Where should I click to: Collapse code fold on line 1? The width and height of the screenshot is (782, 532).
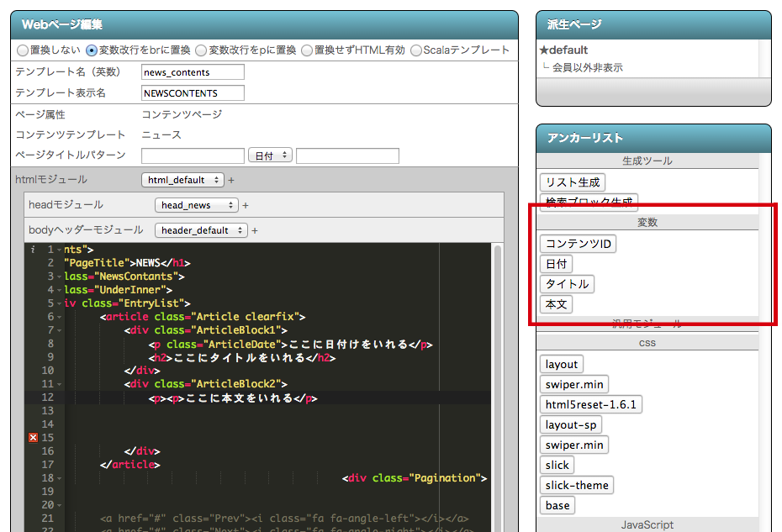[x=60, y=250]
